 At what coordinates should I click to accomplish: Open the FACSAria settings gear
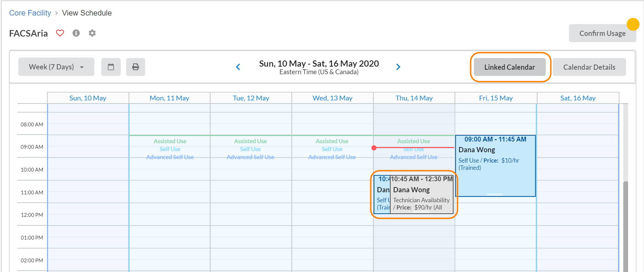coord(92,33)
